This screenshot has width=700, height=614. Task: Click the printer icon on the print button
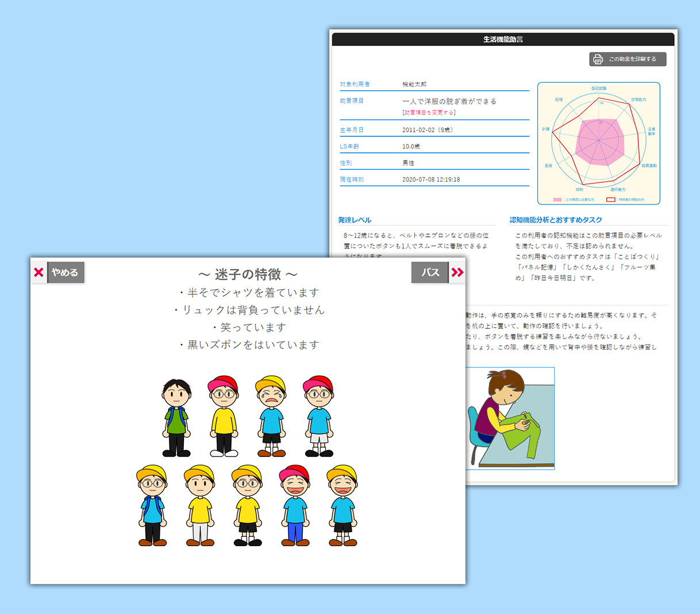pos(598,59)
